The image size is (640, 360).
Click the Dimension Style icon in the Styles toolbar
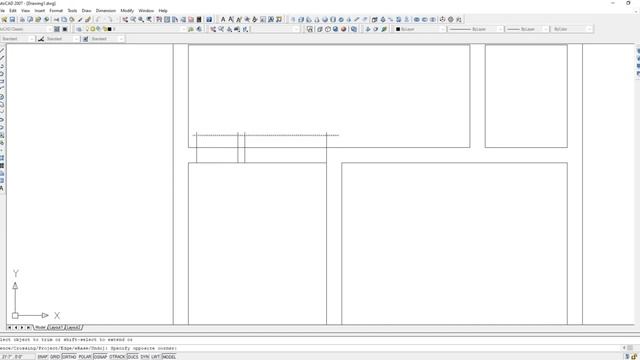click(x=41, y=39)
